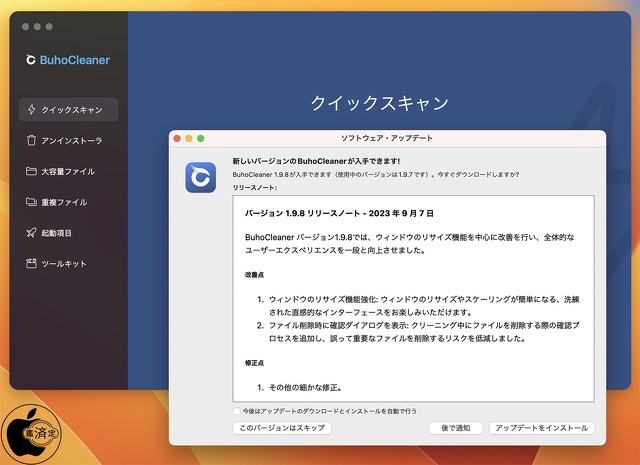Click the rocket icon for 起動項目
Image resolution: width=640 pixels, height=465 pixels.
(x=31, y=233)
